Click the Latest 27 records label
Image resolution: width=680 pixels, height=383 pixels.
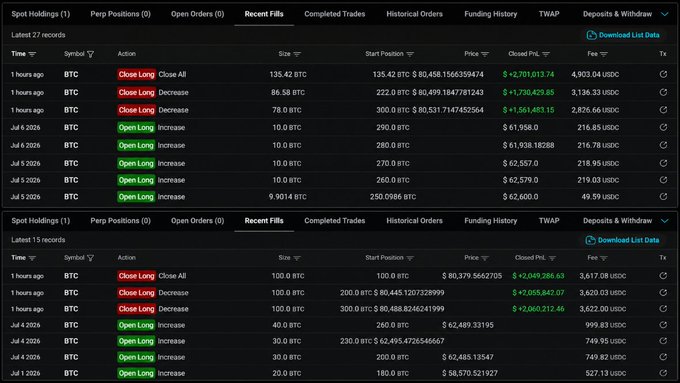(38, 35)
